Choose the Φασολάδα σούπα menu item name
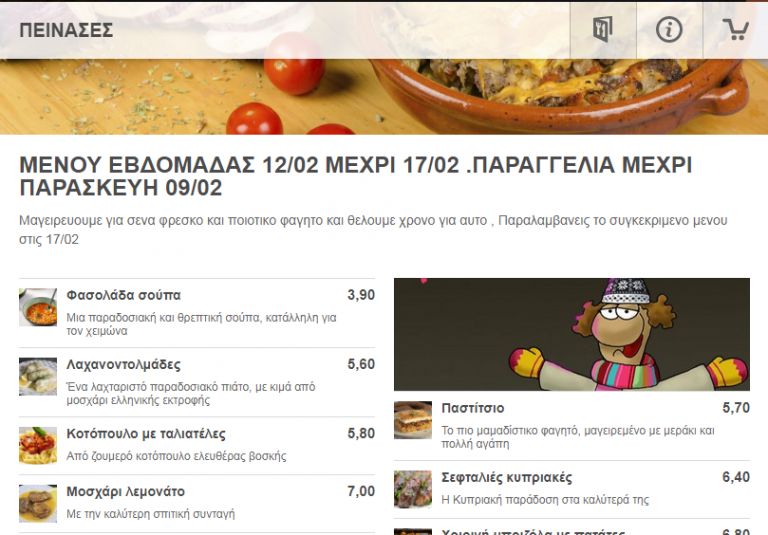Image resolution: width=768 pixels, height=535 pixels. (x=123, y=295)
